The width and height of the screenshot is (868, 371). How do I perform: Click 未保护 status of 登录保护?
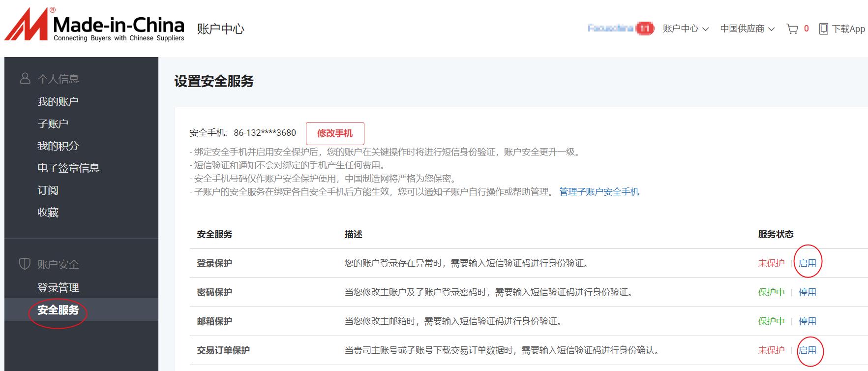[771, 263]
